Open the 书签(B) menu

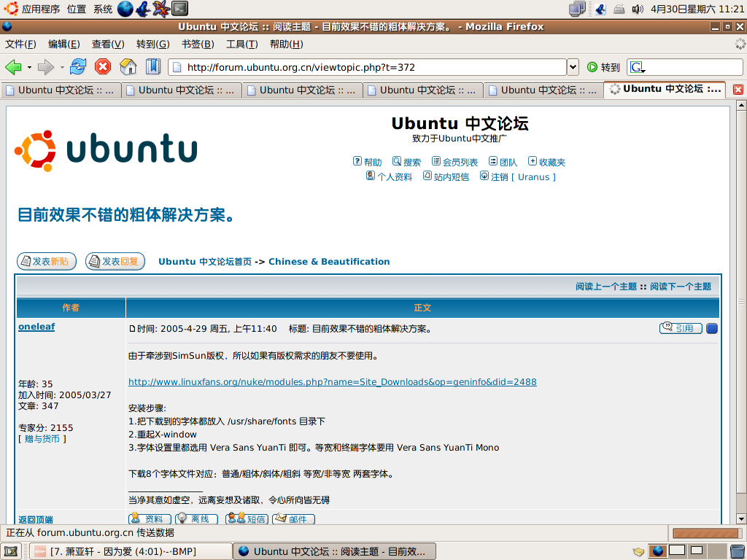click(198, 44)
